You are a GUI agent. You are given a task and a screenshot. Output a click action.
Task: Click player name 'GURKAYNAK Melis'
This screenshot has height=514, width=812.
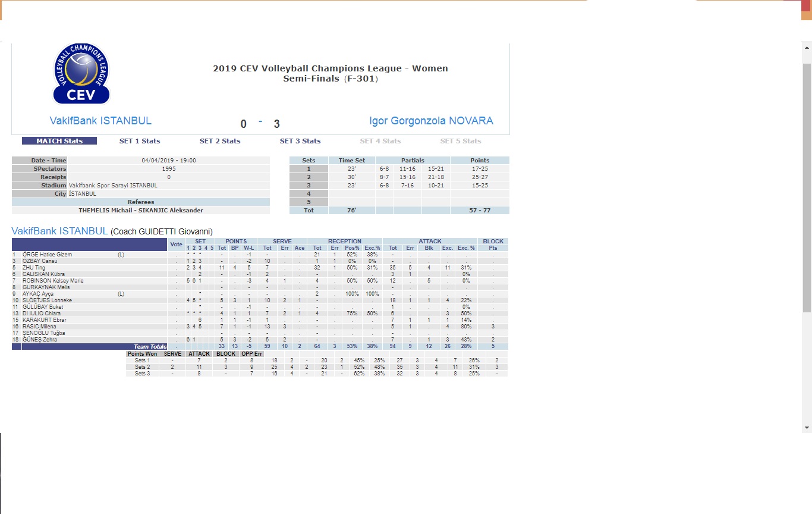click(46, 287)
